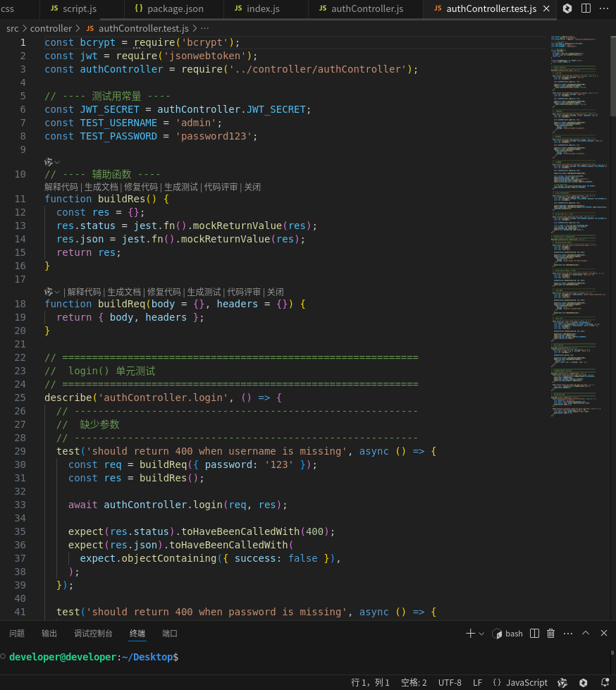Open the 端口 panel tab
This screenshot has height=690, width=616.
169,633
